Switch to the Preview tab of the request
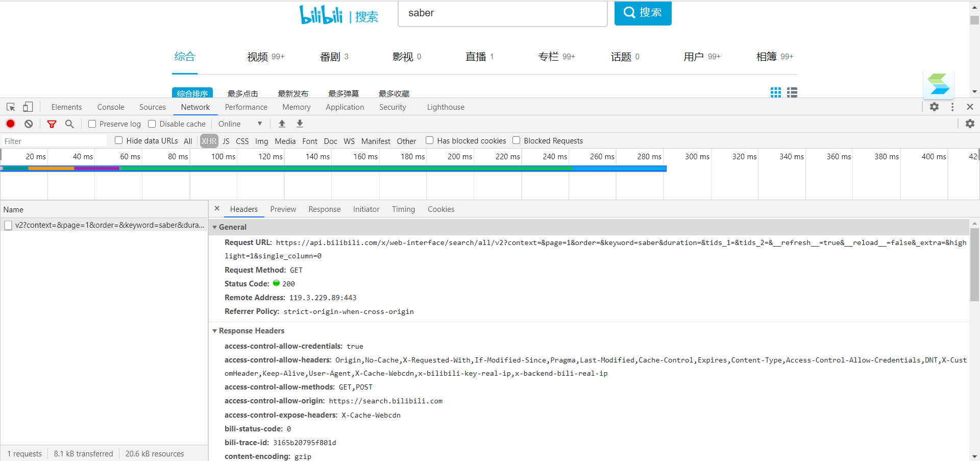Screen dimensions: 980x461 coord(283,209)
